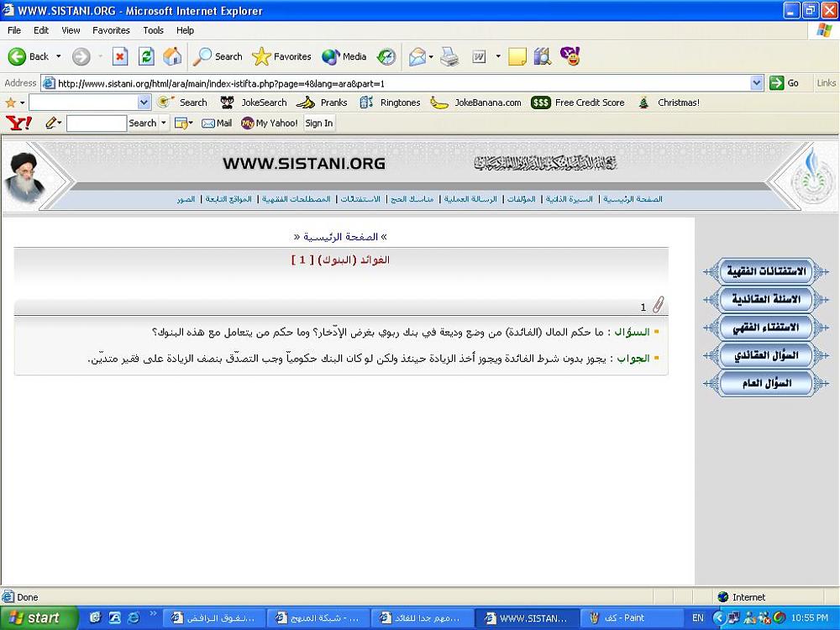Click the paperclip icon beside question 1
840x630 pixels.
pos(659,304)
